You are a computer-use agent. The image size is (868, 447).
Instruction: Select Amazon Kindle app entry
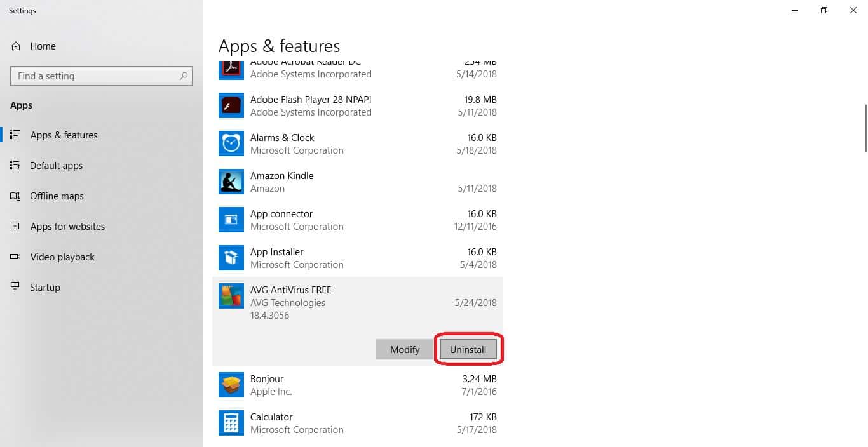point(358,182)
